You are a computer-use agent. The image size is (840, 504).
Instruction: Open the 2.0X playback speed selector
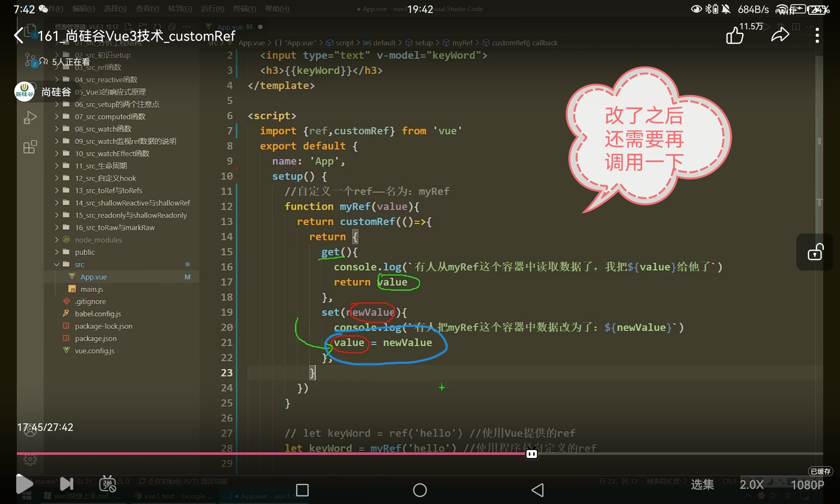point(751,485)
